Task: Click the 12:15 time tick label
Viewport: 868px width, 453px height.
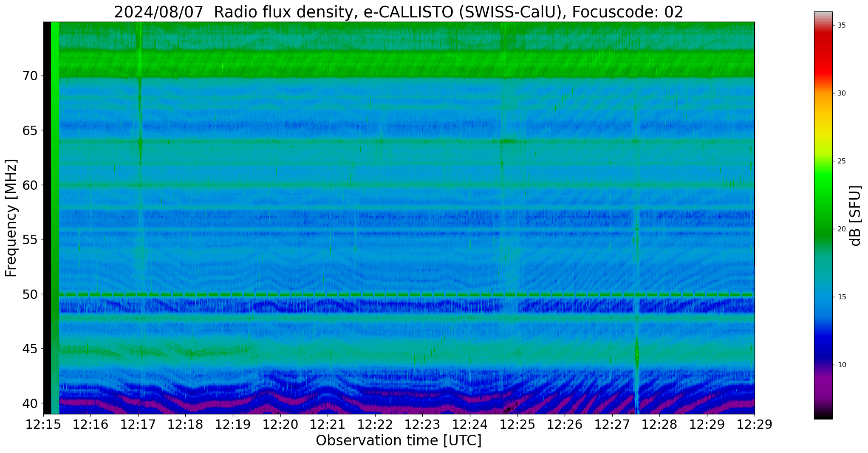Action: click(43, 424)
